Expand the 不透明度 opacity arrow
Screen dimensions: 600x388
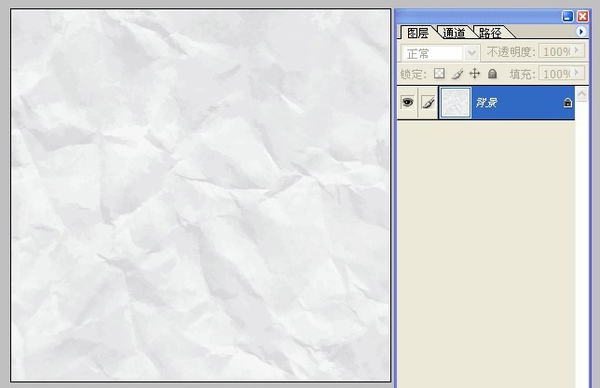577,51
